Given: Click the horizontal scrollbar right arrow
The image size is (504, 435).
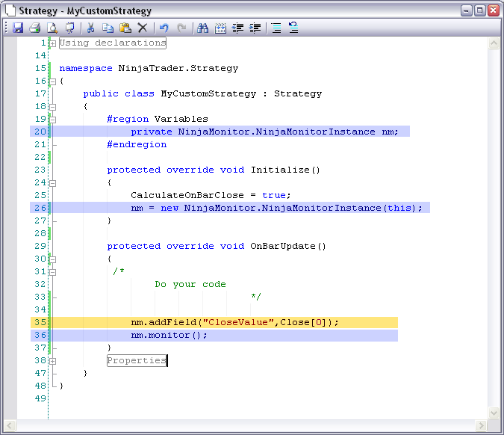Looking at the screenshot, I should pyautogui.click(x=481, y=426).
